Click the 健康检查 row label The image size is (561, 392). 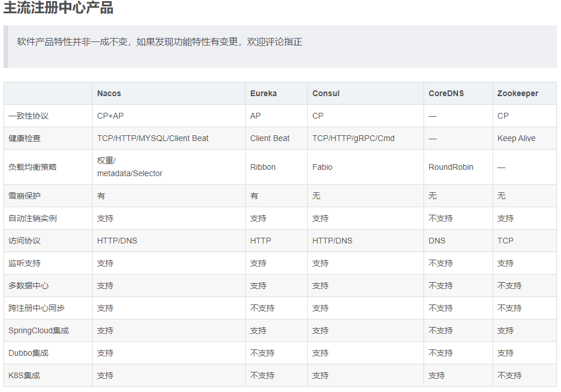click(x=24, y=139)
